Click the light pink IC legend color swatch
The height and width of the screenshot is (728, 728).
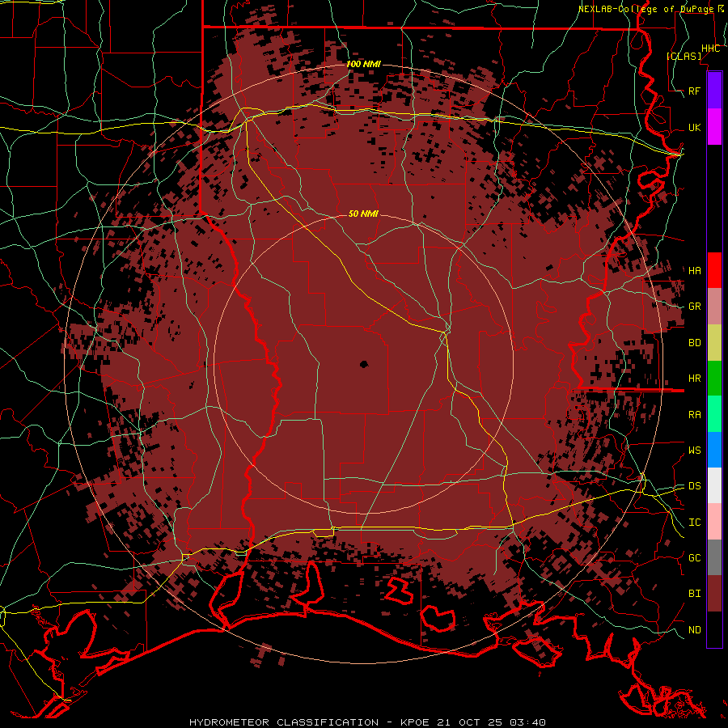pyautogui.click(x=714, y=522)
